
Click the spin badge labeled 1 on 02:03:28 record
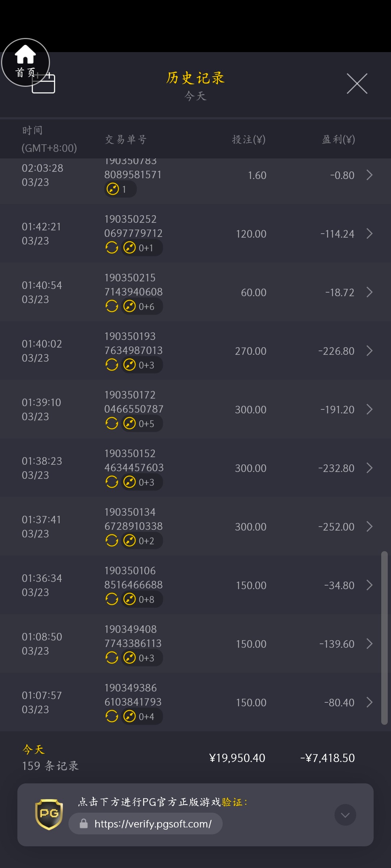point(120,189)
